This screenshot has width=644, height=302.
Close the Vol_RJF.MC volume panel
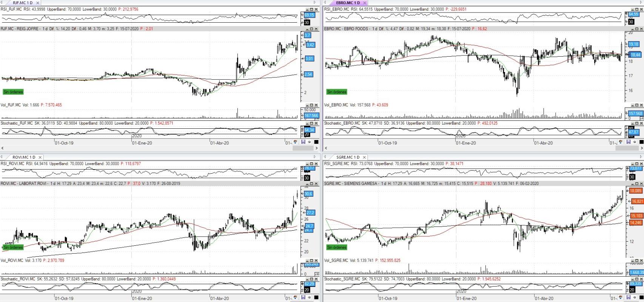click(316, 105)
